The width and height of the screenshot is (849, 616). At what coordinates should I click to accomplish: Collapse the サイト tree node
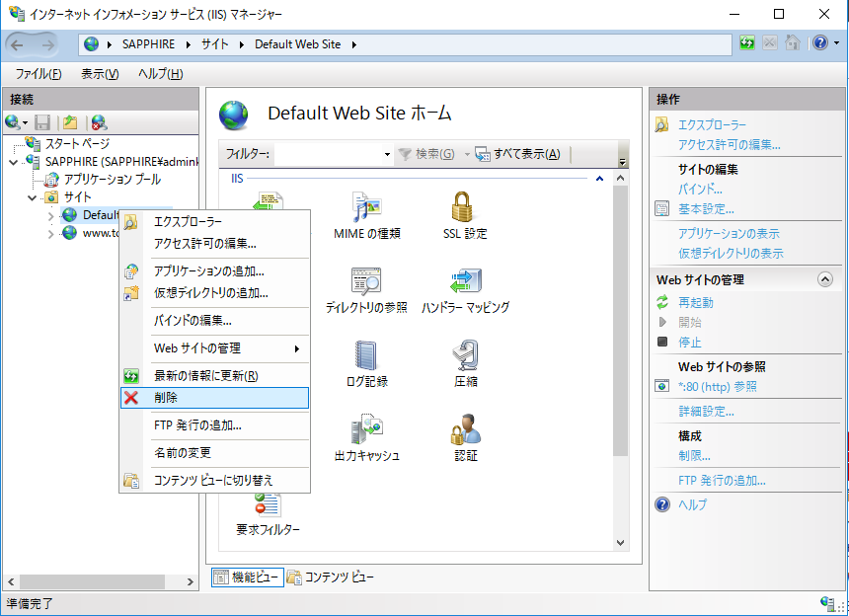(x=32, y=197)
